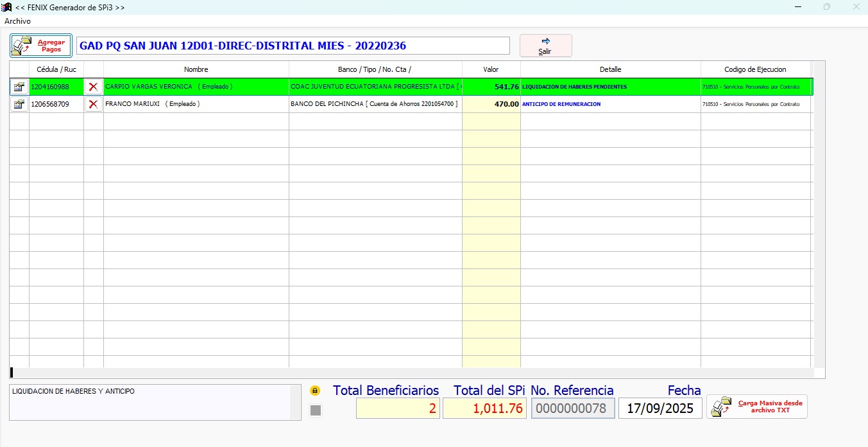Click the Agregar Pagos button
868x447 pixels.
click(x=41, y=46)
